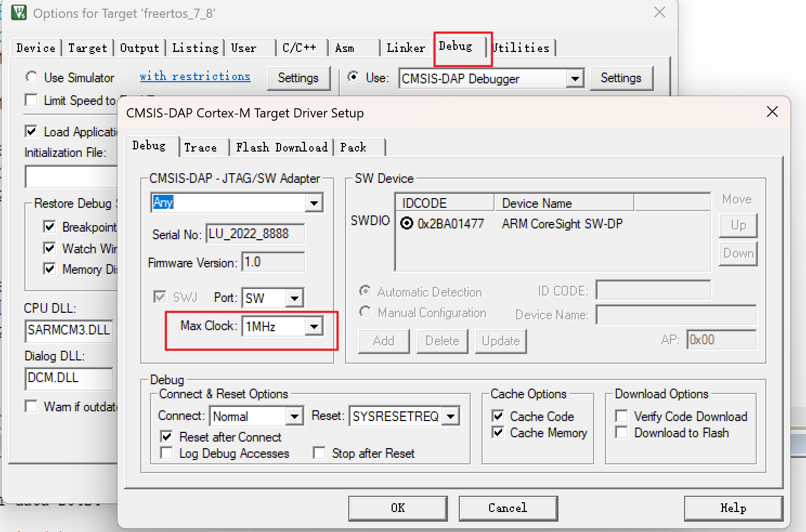Check the Download to Flash option
The height and width of the screenshot is (532, 806).
(x=621, y=432)
